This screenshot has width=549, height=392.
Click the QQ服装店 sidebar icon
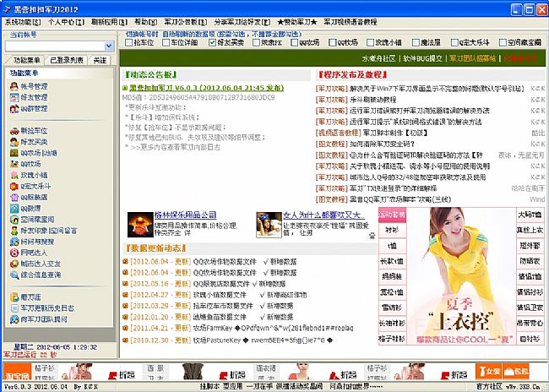click(14, 198)
